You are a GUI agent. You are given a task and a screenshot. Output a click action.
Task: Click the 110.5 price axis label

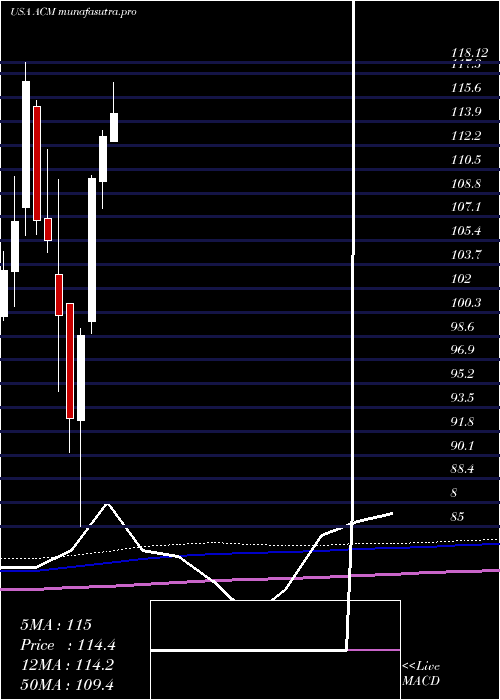pos(466,159)
